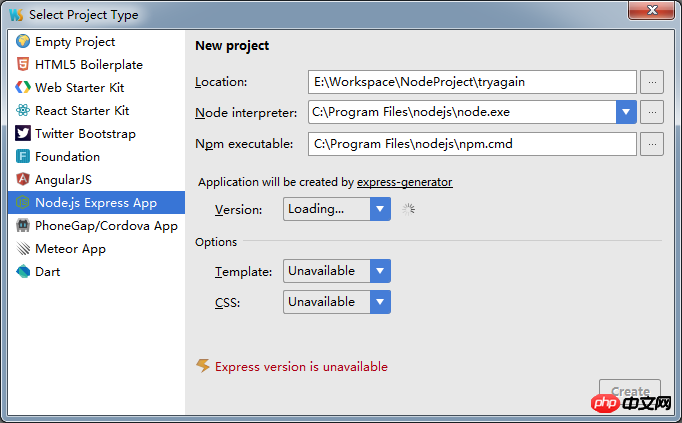Click the Create button
The width and height of the screenshot is (682, 423).
(630, 391)
